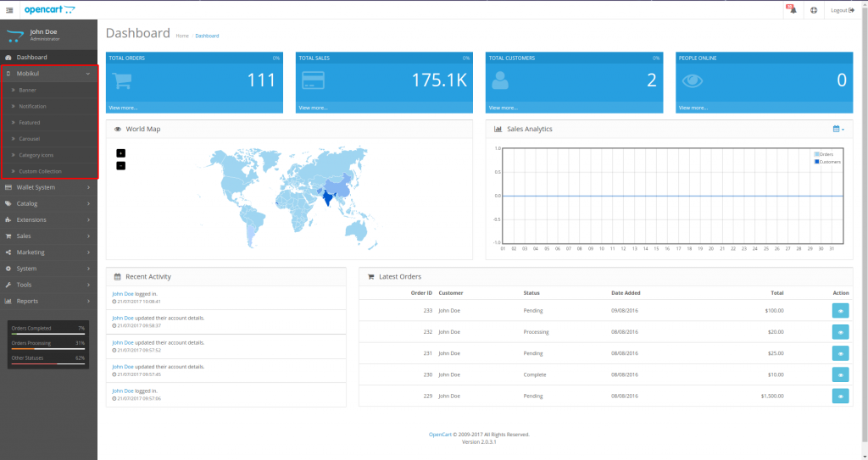Open the Carousel submenu item
This screenshot has width=868, height=460.
point(30,138)
